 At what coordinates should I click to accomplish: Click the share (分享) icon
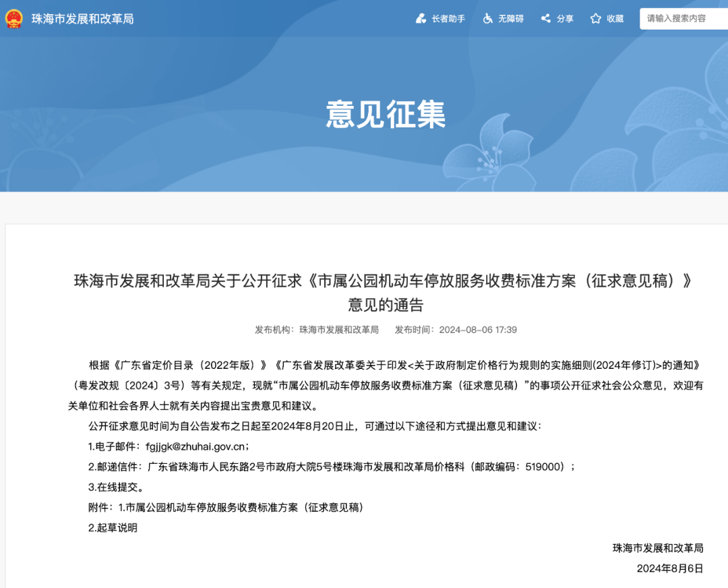tap(545, 18)
